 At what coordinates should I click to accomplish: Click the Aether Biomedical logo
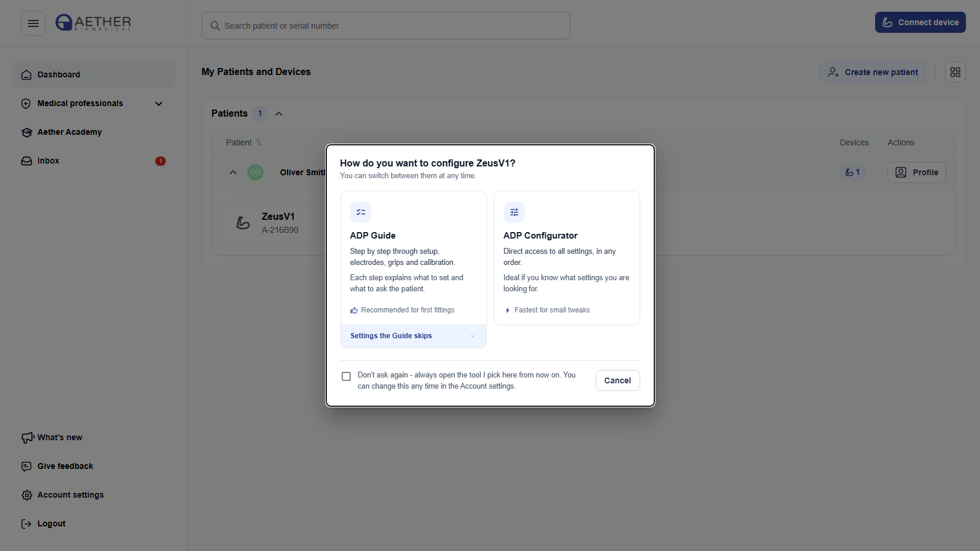pyautogui.click(x=93, y=23)
